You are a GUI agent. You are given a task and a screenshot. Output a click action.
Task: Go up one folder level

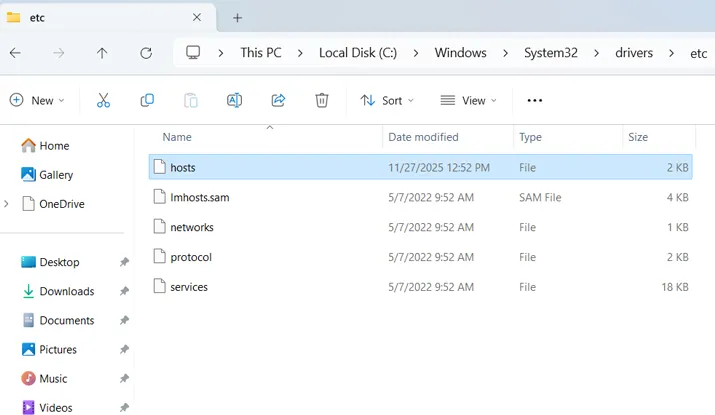coord(102,53)
